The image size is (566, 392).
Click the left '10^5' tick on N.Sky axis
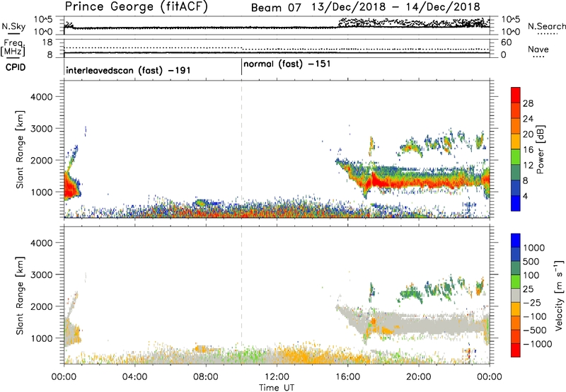[43, 20]
